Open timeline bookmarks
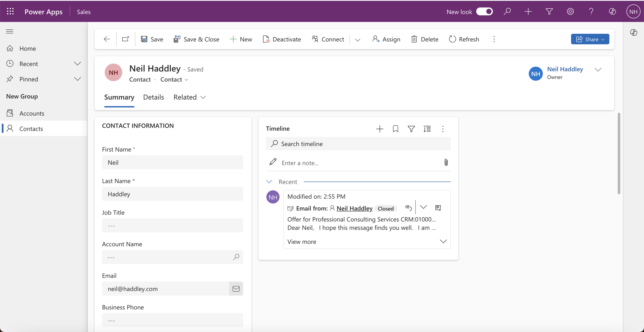 point(395,129)
